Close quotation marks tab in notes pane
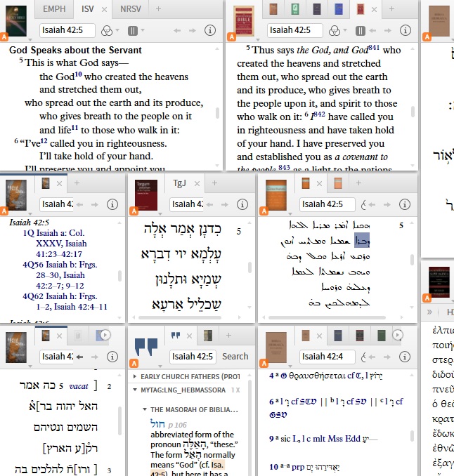 189,336
